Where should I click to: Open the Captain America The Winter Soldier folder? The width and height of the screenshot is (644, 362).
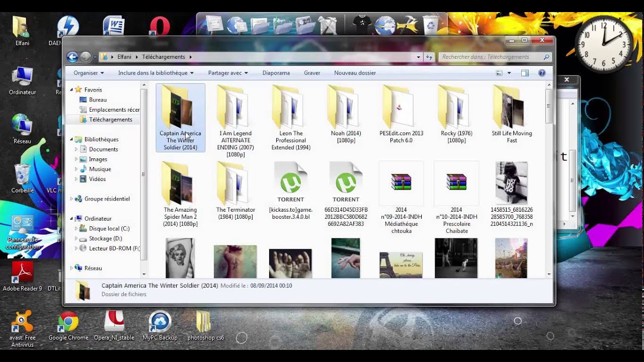(180, 118)
